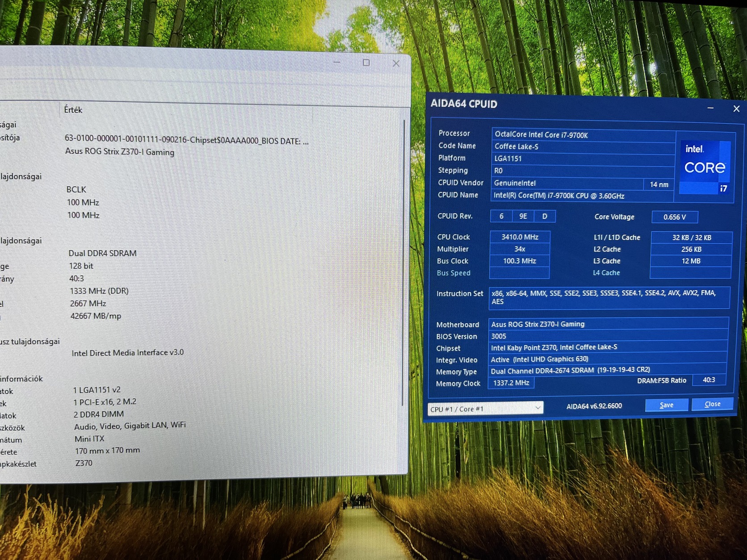Select the '2 DDR4 DIMM' value
The height and width of the screenshot is (560, 747).
(x=99, y=414)
